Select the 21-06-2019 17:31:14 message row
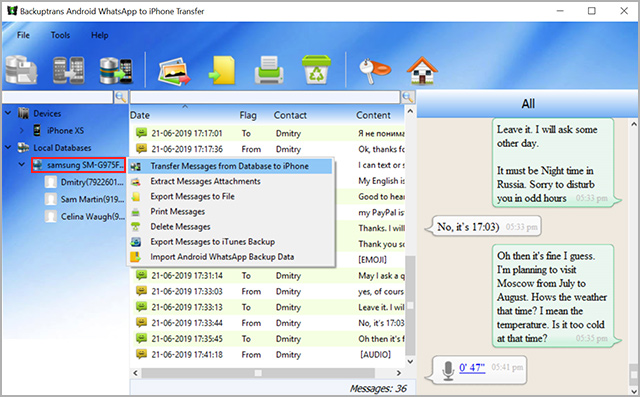The height and width of the screenshot is (397, 640). tap(269, 275)
